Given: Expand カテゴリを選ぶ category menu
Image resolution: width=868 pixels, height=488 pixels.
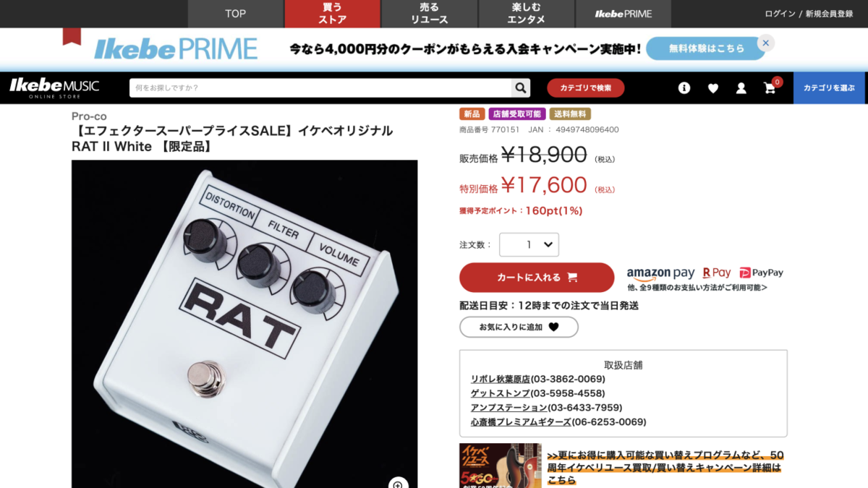Looking at the screenshot, I should coord(829,88).
